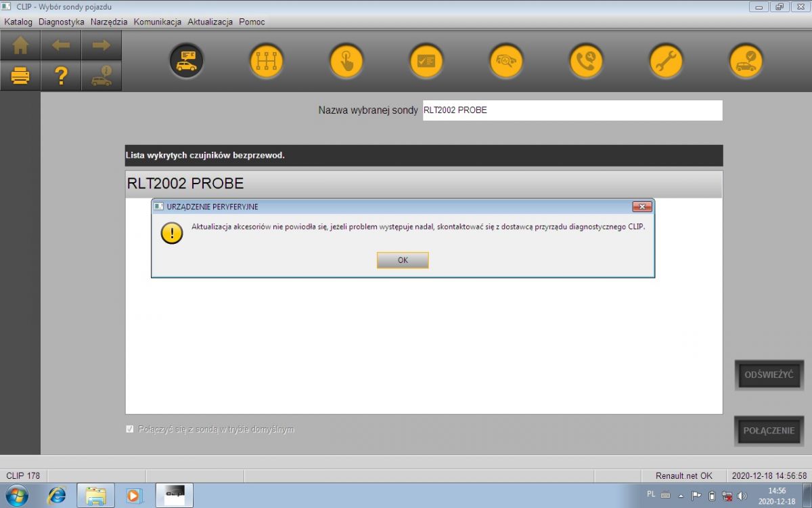Select the dark vehicle probe selection icon
Viewport: 812px width, 508px height.
coord(186,62)
